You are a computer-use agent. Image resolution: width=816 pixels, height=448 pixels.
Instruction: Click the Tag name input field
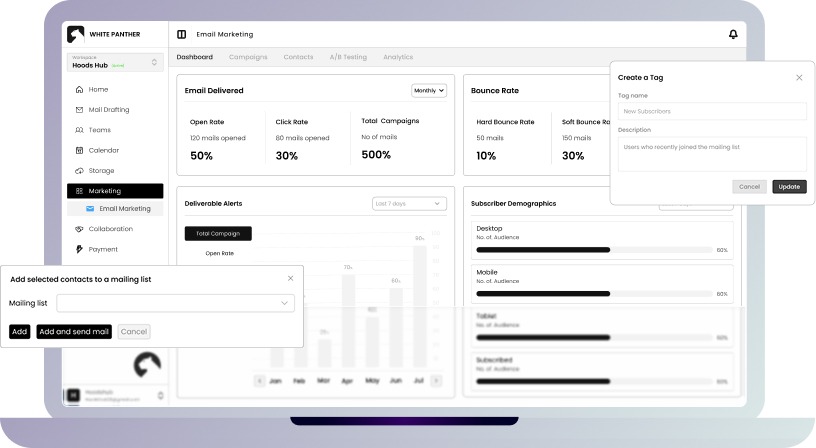click(x=711, y=111)
